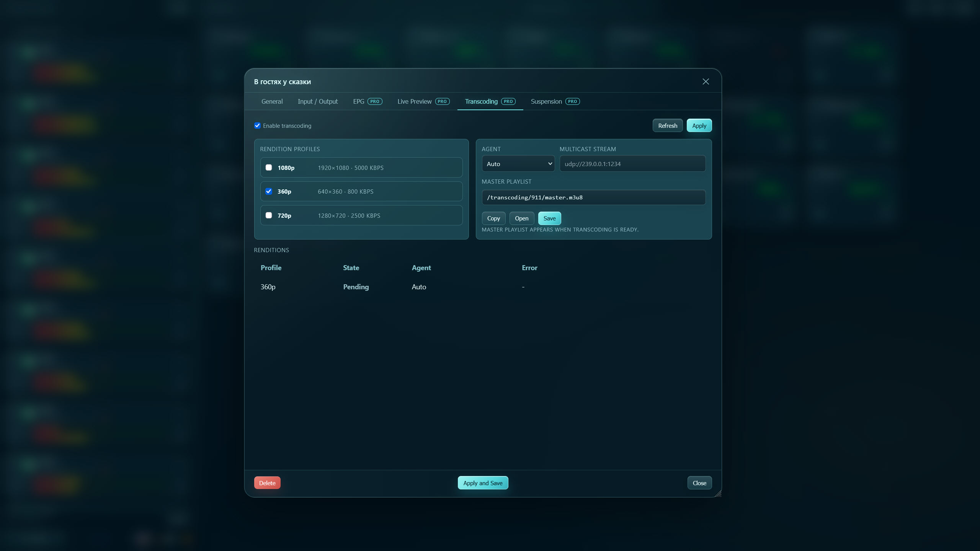
Task: Save the master playlist
Action: [549, 218]
